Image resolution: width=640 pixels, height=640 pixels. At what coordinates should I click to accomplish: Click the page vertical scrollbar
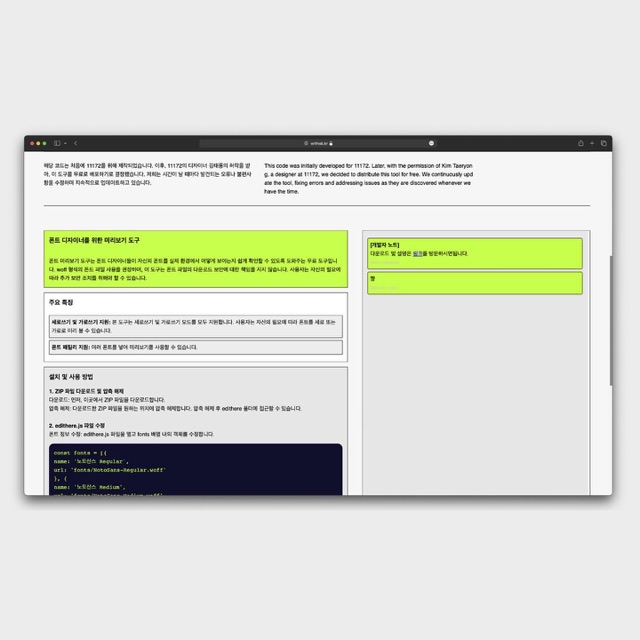click(611, 320)
